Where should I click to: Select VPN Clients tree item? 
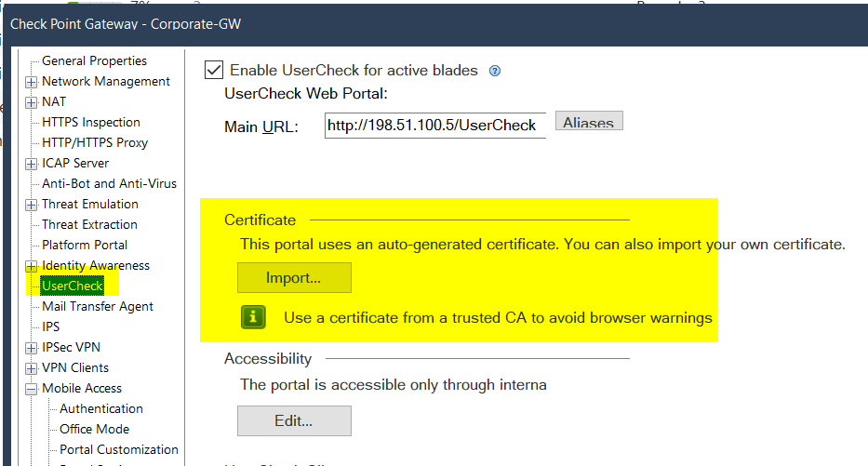pyautogui.click(x=75, y=368)
